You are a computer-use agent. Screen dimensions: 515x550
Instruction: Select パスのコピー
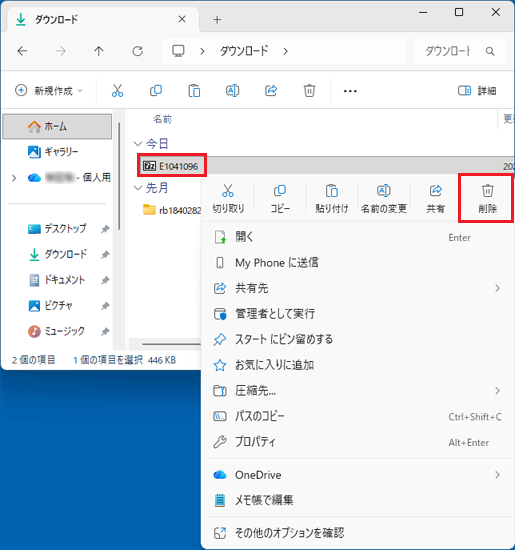[357, 416]
